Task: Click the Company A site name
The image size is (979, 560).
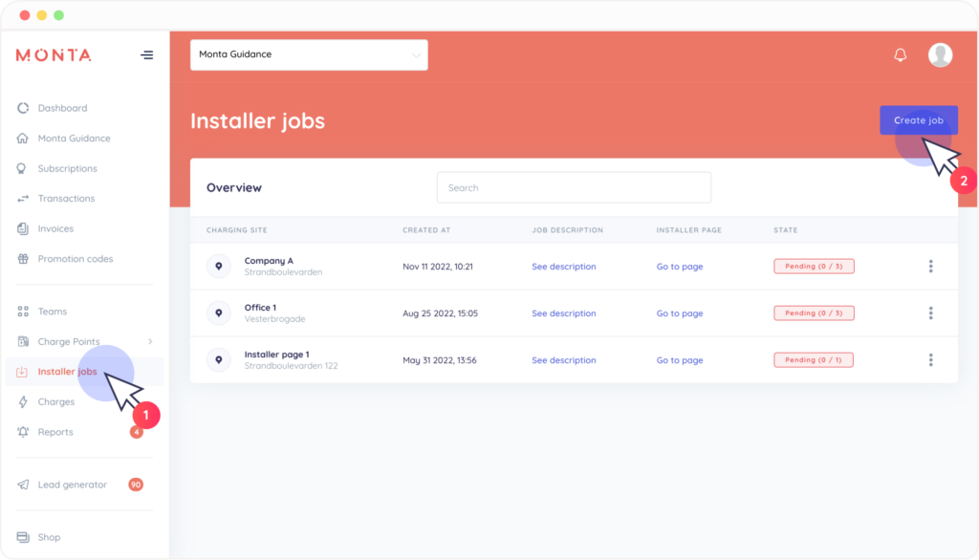Action: 269,260
